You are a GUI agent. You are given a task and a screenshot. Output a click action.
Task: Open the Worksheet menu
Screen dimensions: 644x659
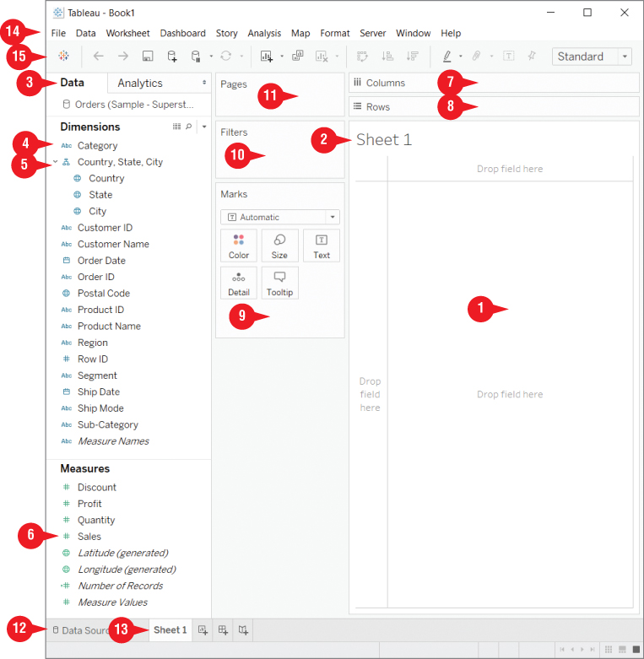pyautogui.click(x=127, y=33)
